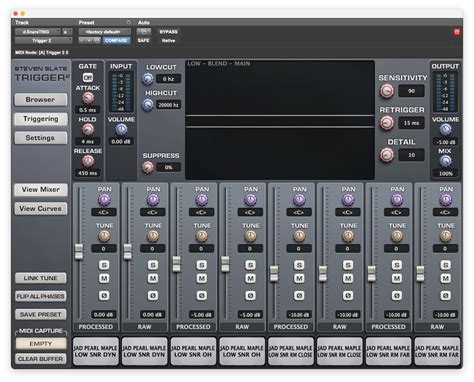This screenshot has width=474, height=382.
Task: Toggle the GATE Off switch
Action: [88, 77]
